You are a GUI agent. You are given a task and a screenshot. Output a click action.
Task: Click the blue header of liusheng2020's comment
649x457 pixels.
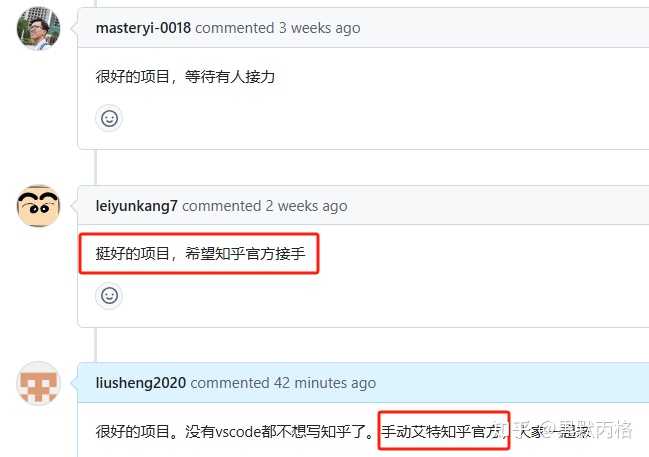click(363, 383)
